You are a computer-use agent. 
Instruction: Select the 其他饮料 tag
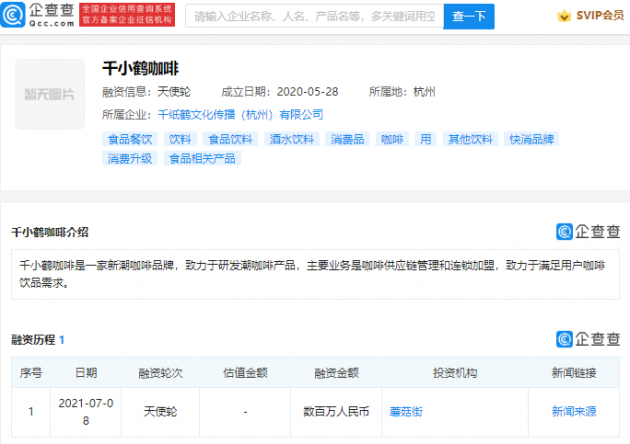pyautogui.click(x=470, y=139)
